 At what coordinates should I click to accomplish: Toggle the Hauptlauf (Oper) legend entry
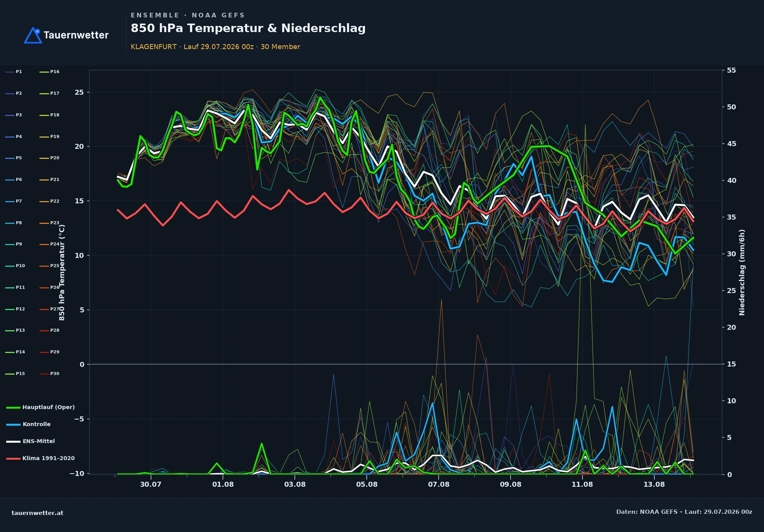coord(41,407)
